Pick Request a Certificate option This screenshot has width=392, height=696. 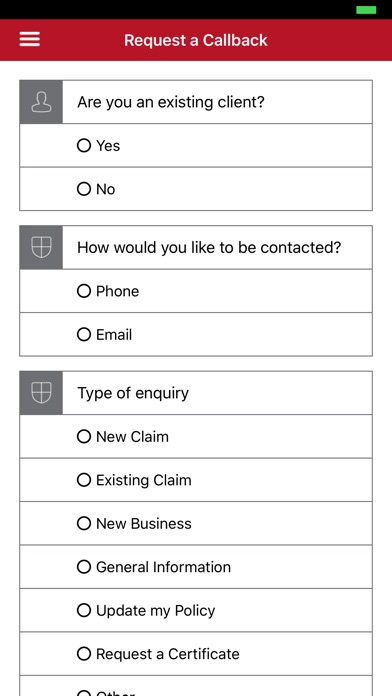(196, 654)
